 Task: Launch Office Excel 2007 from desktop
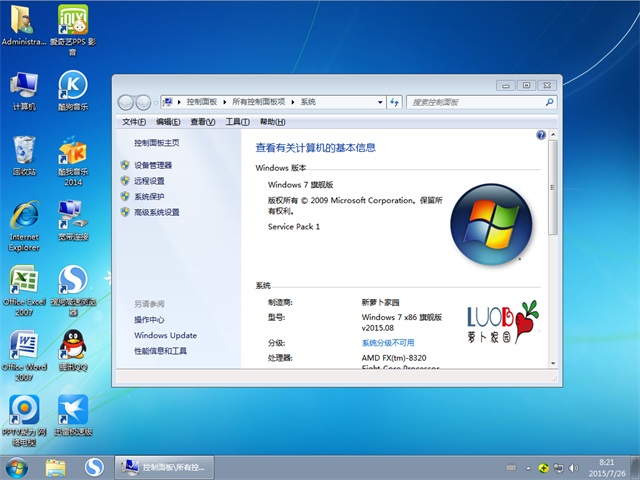click(x=24, y=281)
